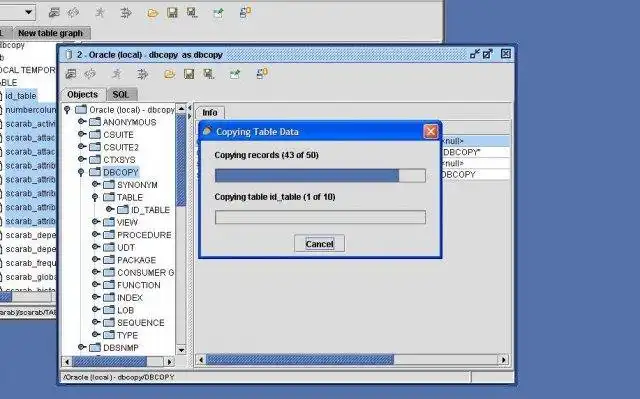Click the green-arrow sheet icon in Oracle window toolbar
Screen dimensions: 640x399
[x=235, y=74]
